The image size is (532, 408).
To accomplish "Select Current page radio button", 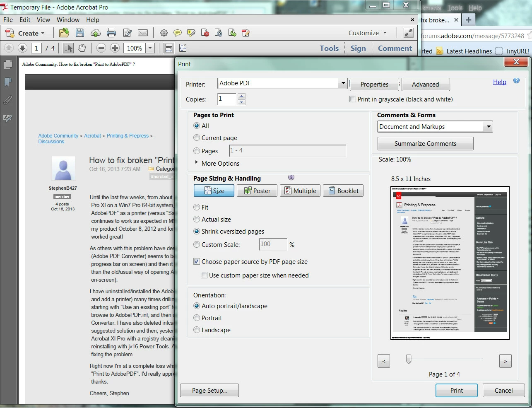I will click(x=197, y=138).
